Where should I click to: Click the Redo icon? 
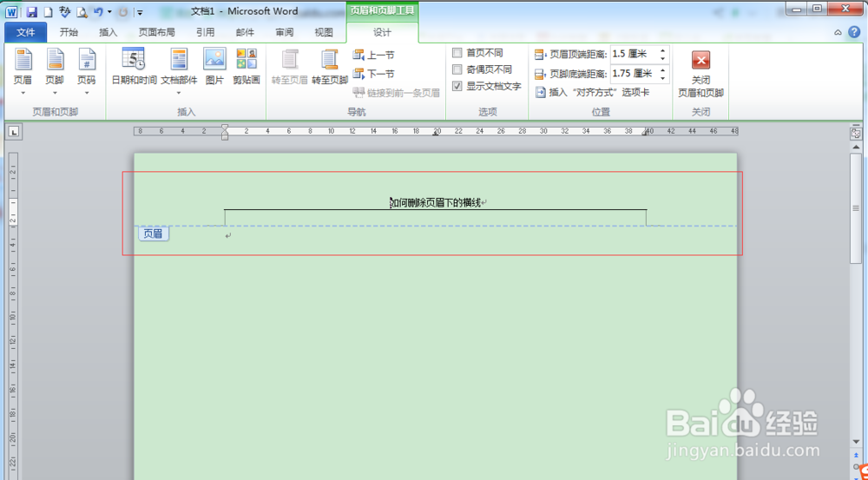pyautogui.click(x=123, y=11)
